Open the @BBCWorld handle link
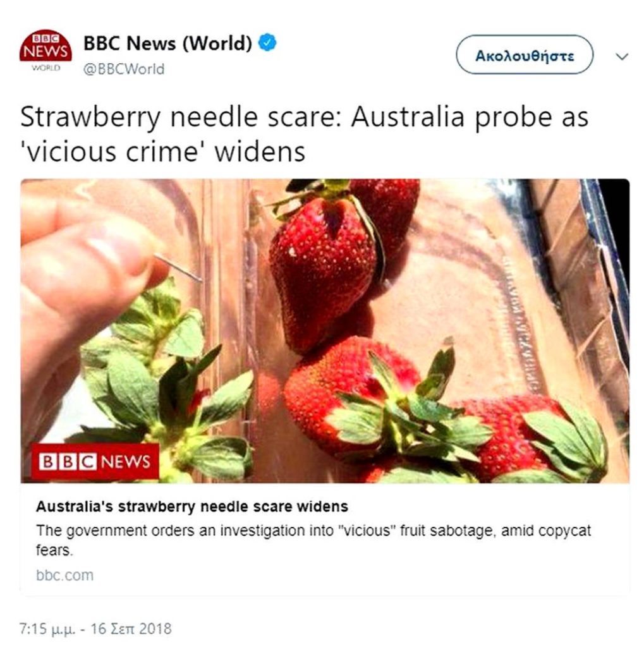The image size is (644, 647). 124,69
